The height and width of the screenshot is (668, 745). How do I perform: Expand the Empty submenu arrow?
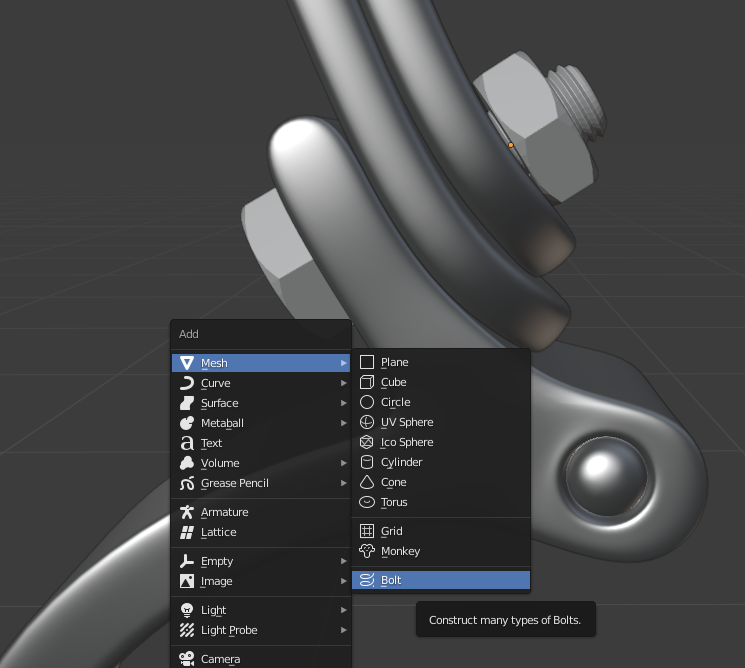point(344,561)
